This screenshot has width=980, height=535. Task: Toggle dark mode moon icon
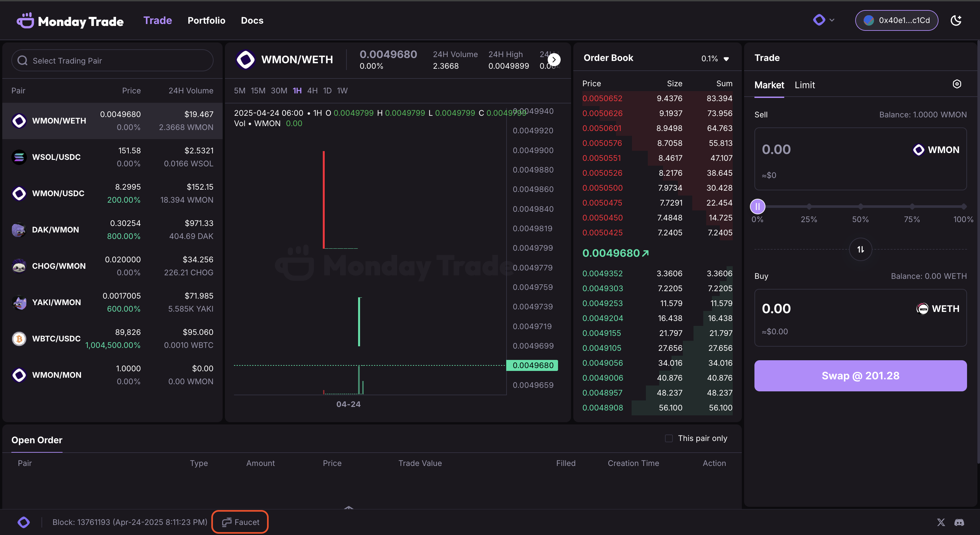pos(956,20)
